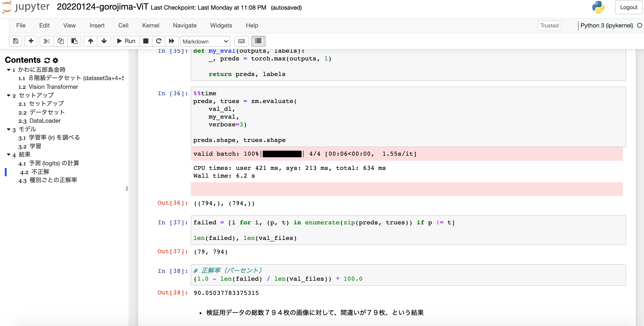Cut selected cells with the scissors icon
Image resolution: width=644 pixels, height=326 pixels.
click(x=47, y=41)
